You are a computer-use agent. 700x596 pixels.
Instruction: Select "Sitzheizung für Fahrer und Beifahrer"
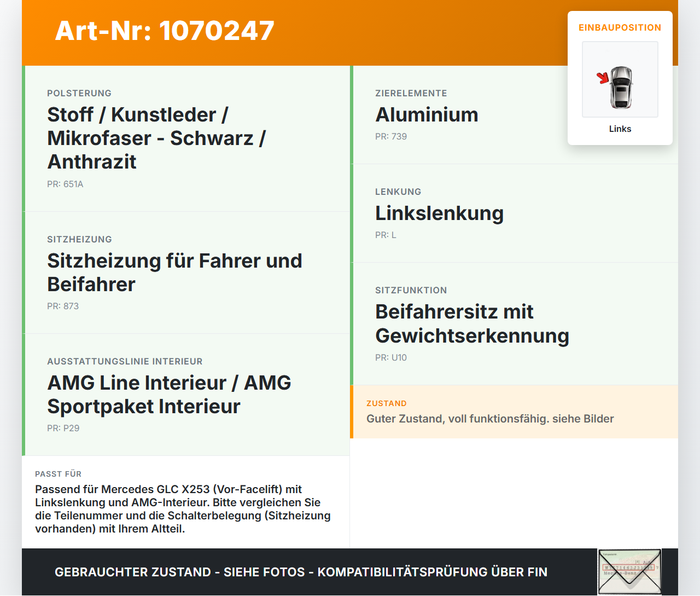click(x=174, y=273)
